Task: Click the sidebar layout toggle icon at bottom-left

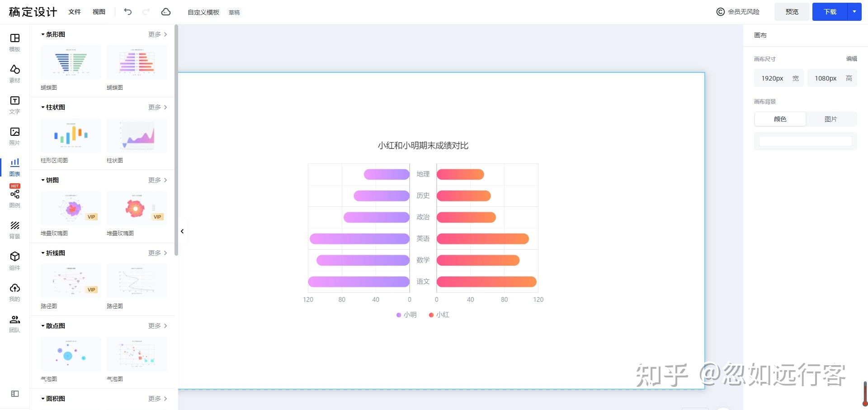Action: pos(15,394)
